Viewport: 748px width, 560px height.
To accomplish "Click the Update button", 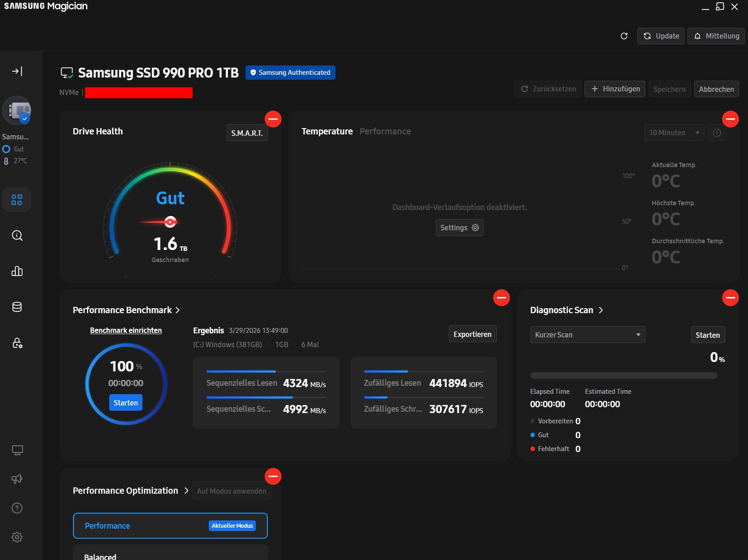I will 661,36.
